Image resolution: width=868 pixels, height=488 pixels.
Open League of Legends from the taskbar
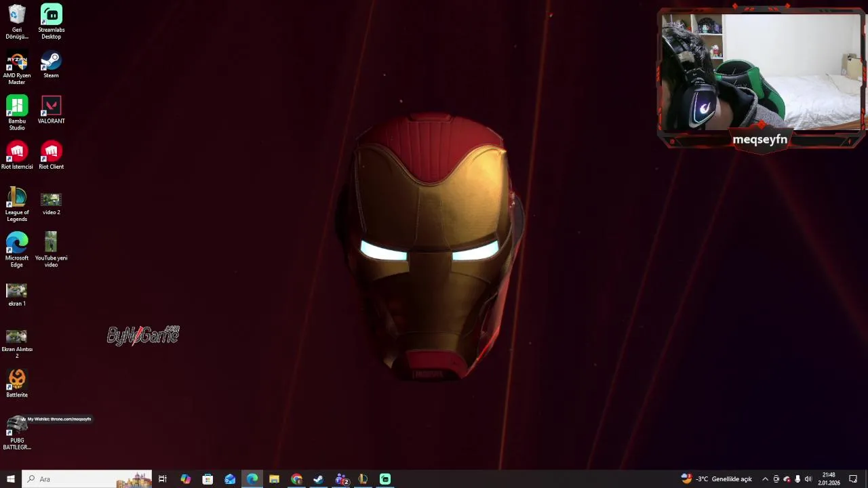click(x=363, y=479)
